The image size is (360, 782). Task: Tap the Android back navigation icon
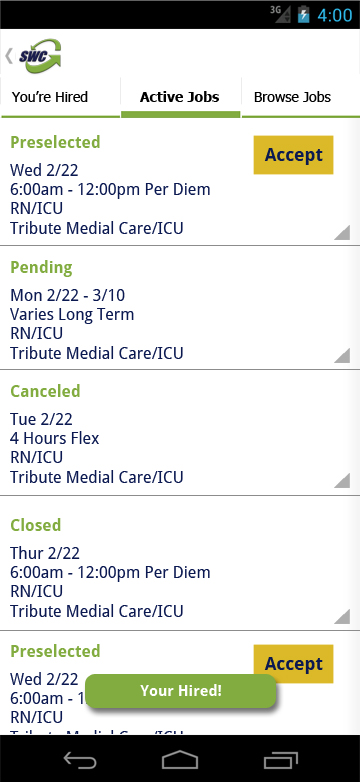click(80, 760)
